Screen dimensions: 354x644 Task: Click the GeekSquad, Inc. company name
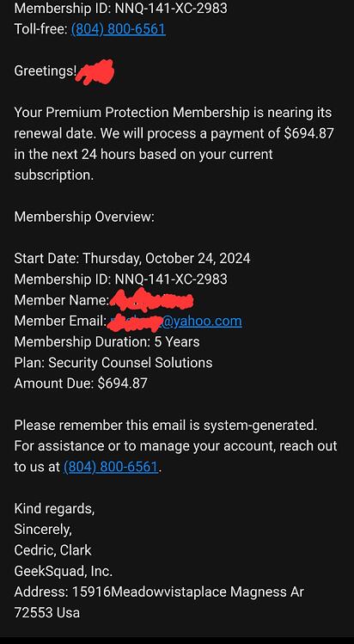64,571
